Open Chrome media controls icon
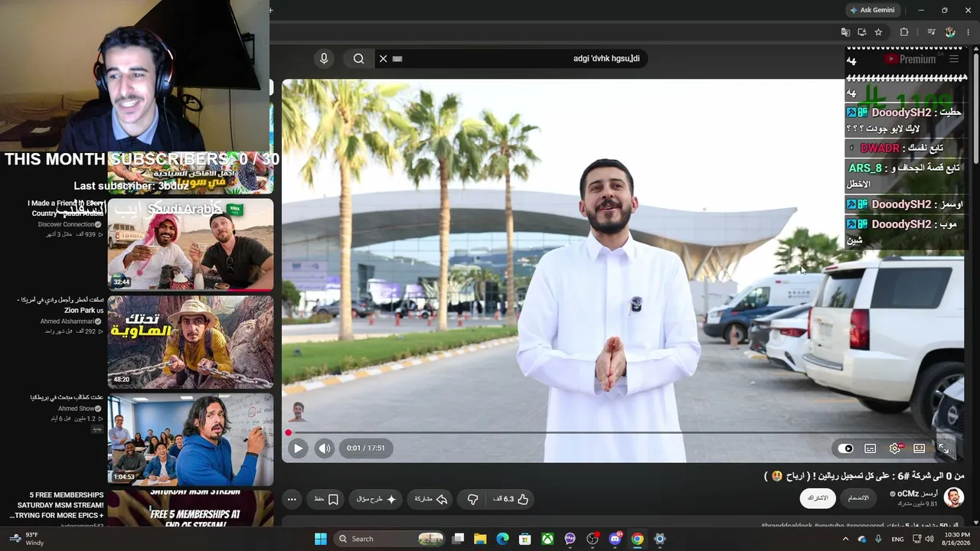Viewport: 980px width, 551px height. click(931, 32)
